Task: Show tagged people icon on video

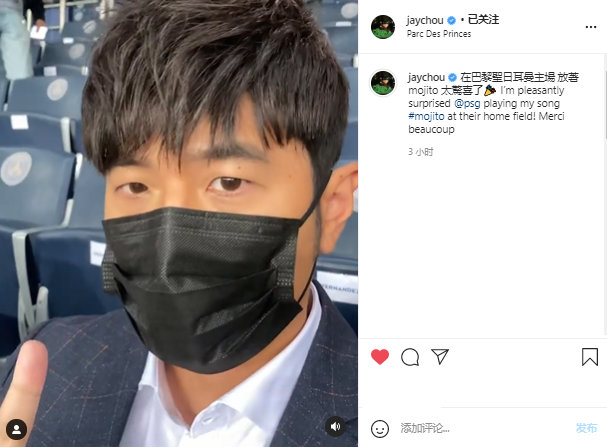Action: (x=17, y=429)
